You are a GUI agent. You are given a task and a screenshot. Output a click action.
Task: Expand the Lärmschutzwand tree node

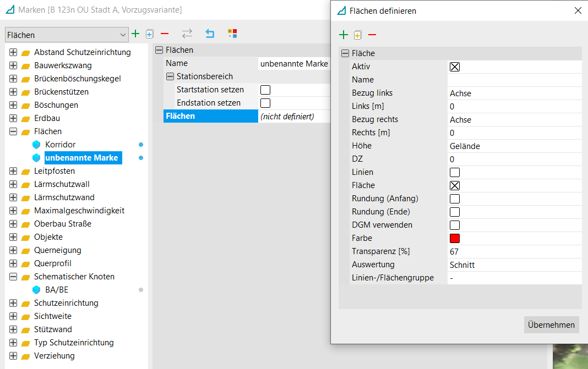point(13,197)
